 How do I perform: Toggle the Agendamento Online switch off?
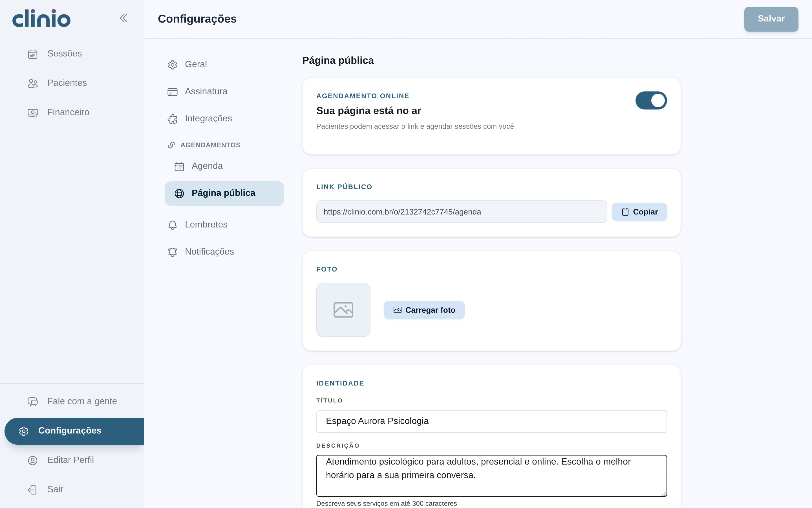coord(651,100)
